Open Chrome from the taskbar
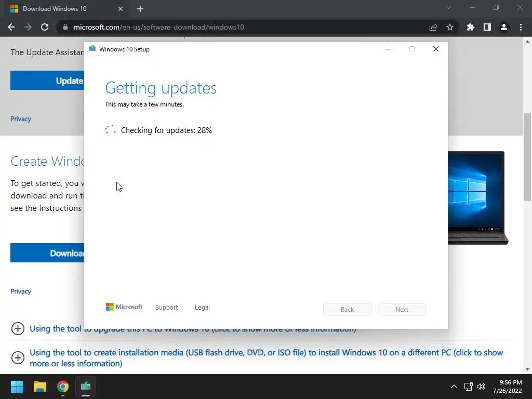The width and height of the screenshot is (532, 399). (63, 387)
